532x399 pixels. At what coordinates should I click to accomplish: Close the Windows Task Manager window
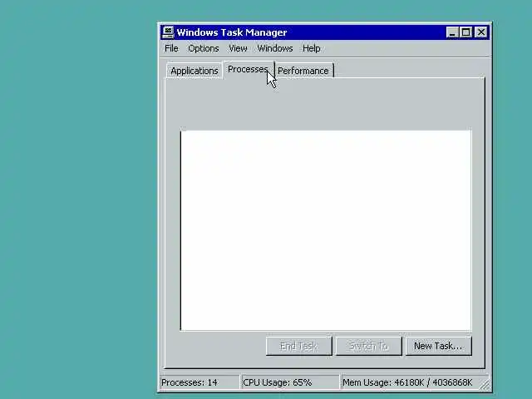481,32
